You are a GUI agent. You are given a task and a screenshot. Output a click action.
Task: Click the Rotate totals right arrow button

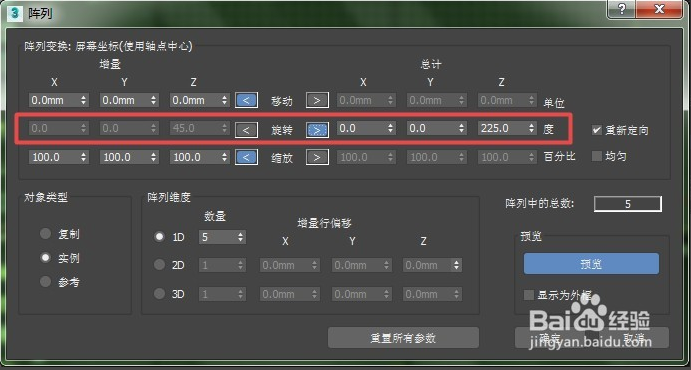pyautogui.click(x=317, y=130)
